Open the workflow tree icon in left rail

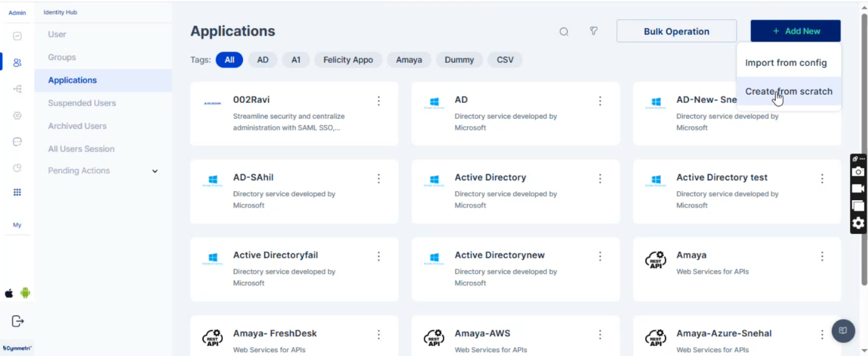17,89
